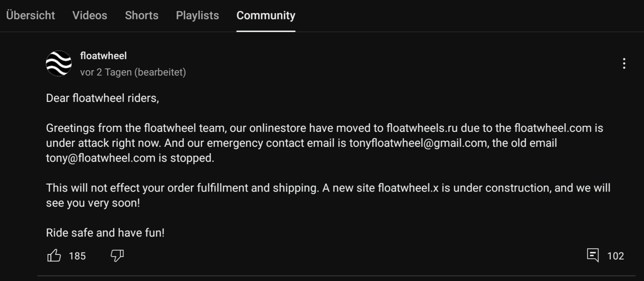Follow the floatwheels.ru link in post

click(422, 128)
